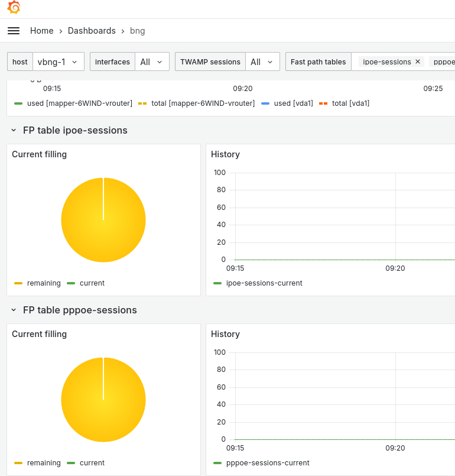Collapse the FP table pppoe-sessions row

pyautogui.click(x=14, y=310)
